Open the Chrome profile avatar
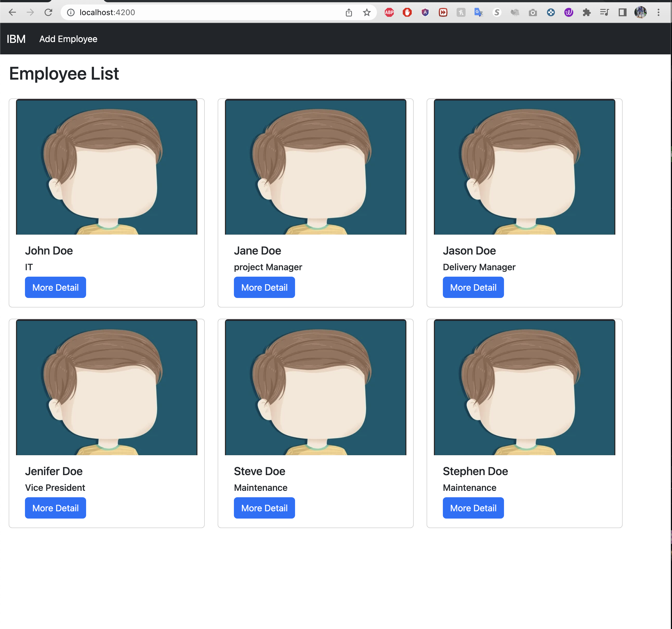672x629 pixels. [x=640, y=13]
